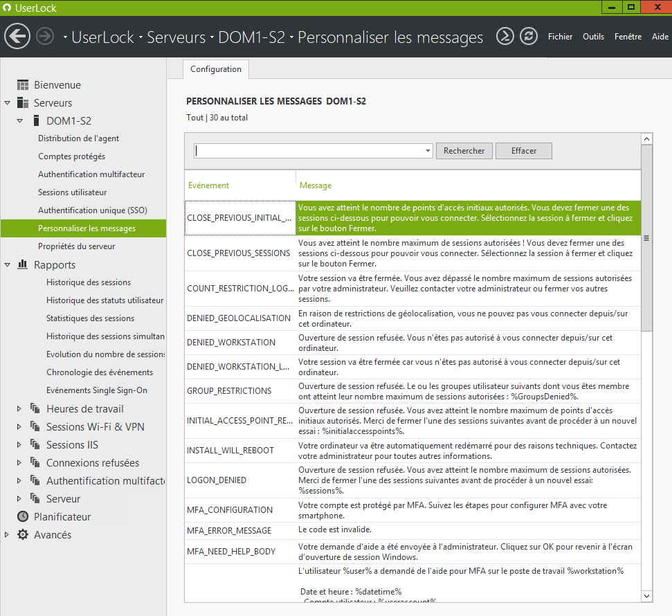Click the scroll up arrow of message list
This screenshot has height=616, width=672.
pyautogui.click(x=646, y=138)
